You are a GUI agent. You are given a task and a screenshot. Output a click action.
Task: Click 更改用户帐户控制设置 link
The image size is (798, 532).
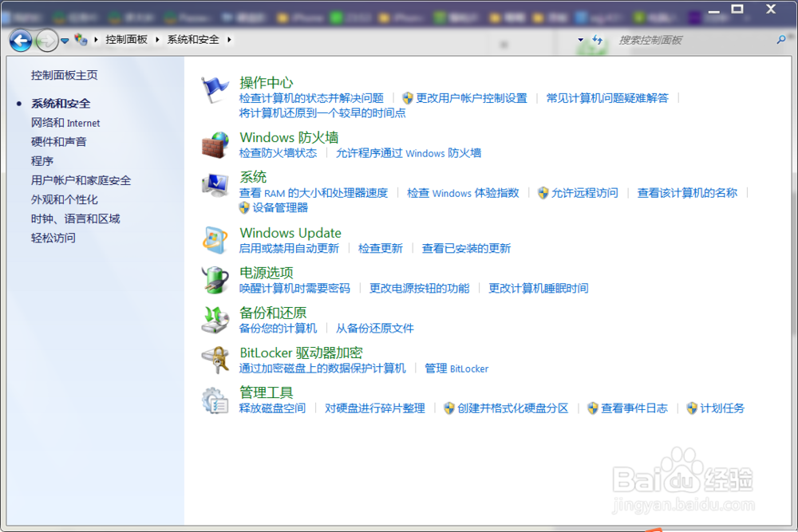click(x=472, y=98)
